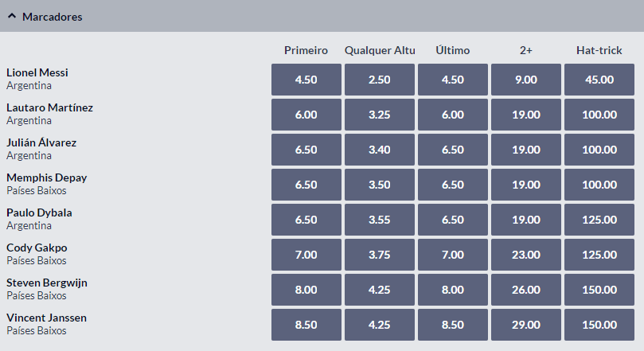Viewport: 644px width, 351px height.
Task: Collapse the Marcadores section chevron
Action: (x=12, y=17)
